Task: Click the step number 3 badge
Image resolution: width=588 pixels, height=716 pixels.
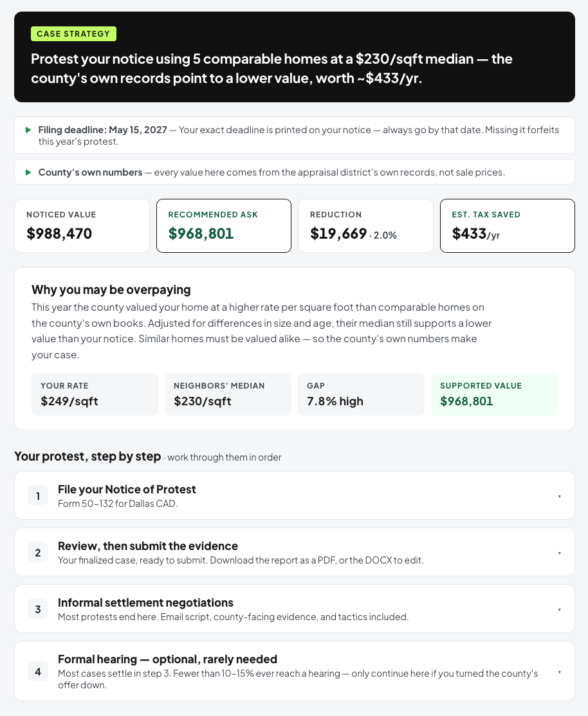Action: [38, 609]
